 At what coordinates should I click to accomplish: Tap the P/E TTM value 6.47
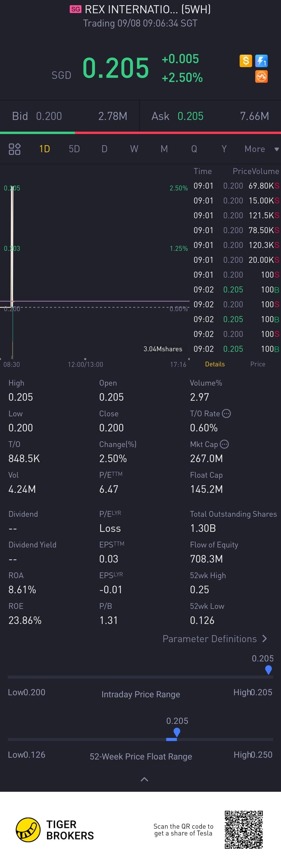coord(108,489)
